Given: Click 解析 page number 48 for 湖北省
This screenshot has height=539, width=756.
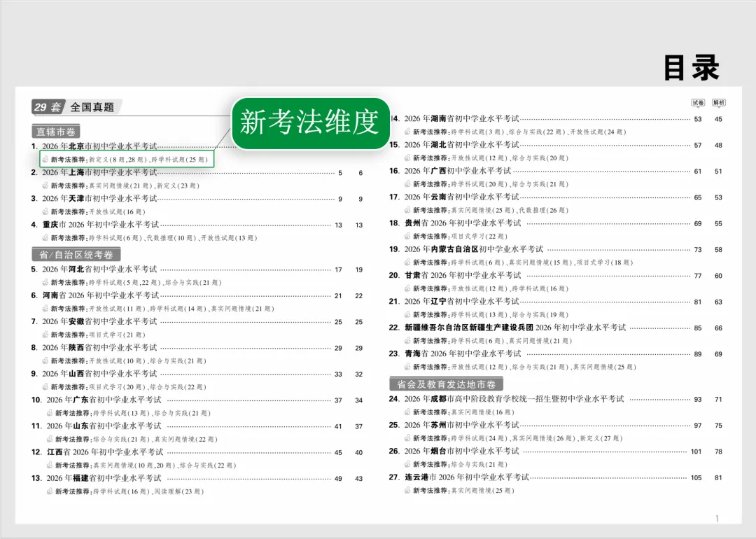Looking at the screenshot, I should click(x=718, y=145).
